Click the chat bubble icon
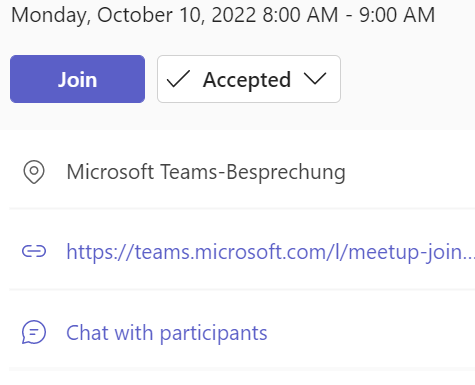This screenshot has width=475, height=385. click(34, 332)
